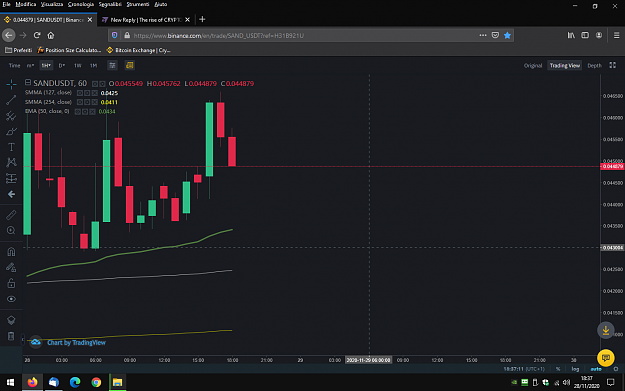Screen dimensions: 625x391
Task: Expand the minutes interval dropdown
Action: (30, 65)
